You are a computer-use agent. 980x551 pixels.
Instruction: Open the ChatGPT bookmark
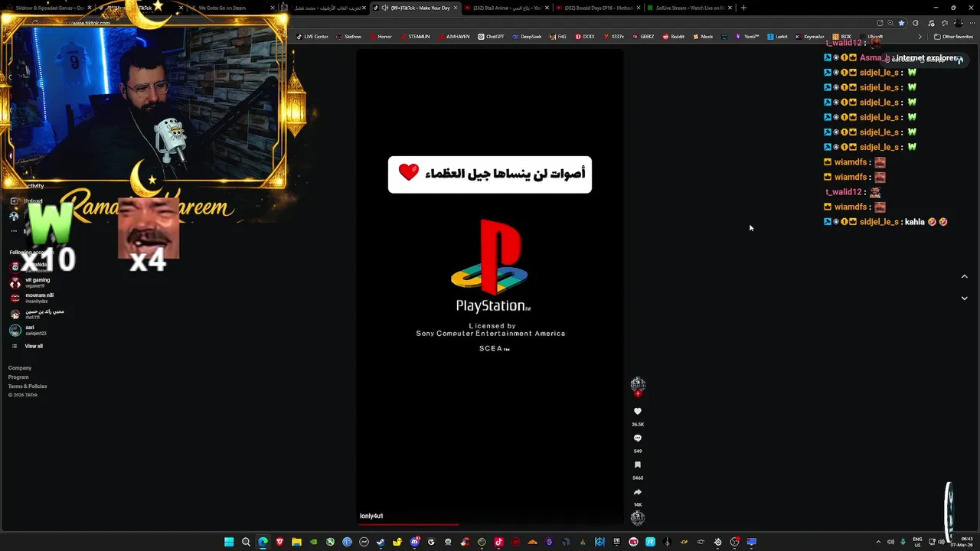coord(491,37)
